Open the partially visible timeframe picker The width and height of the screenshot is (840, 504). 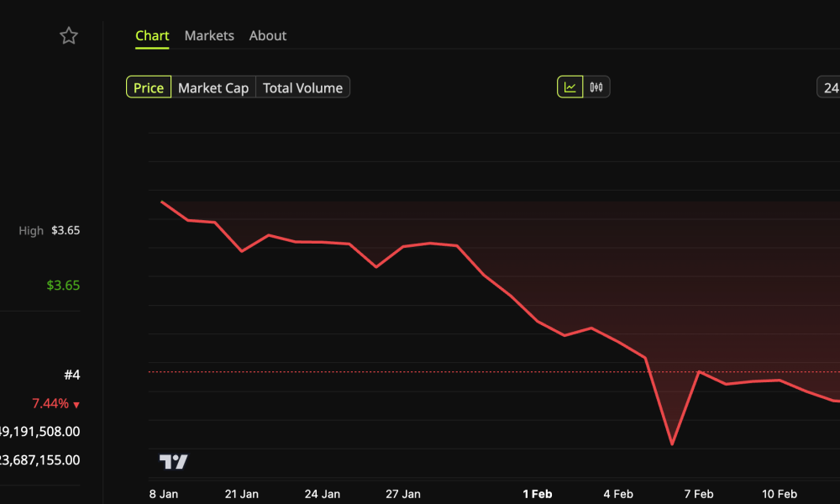click(830, 87)
